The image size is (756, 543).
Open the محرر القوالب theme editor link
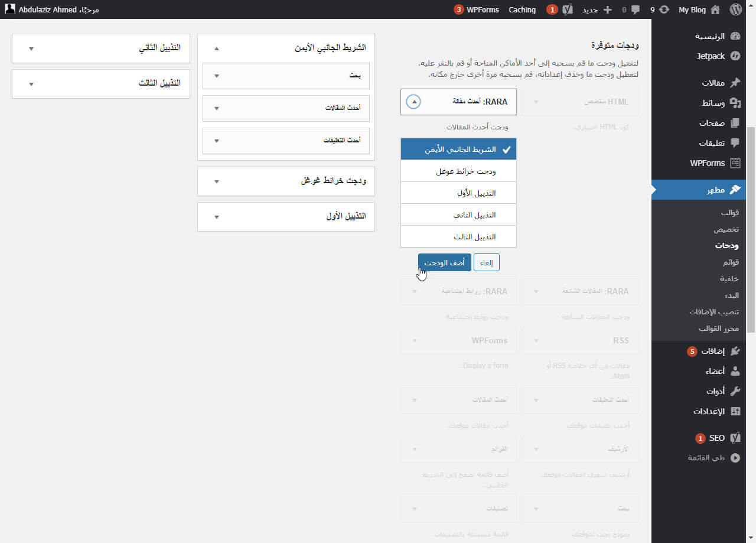coord(719,328)
